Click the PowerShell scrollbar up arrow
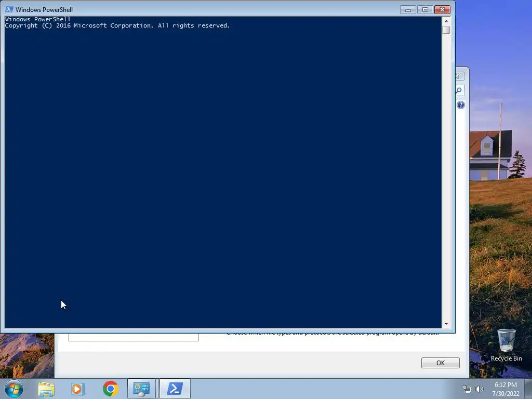Screen dimensions: 532x399 point(446,21)
